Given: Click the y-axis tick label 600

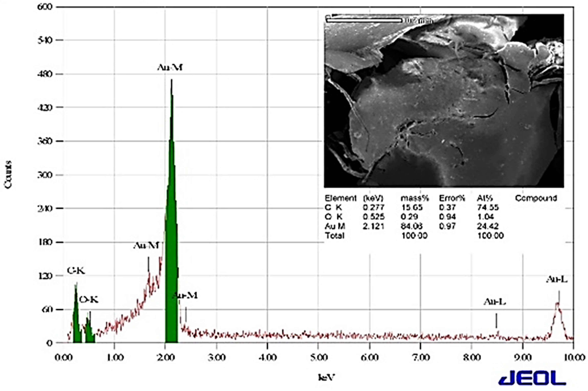Looking at the screenshot, I should point(45,6).
